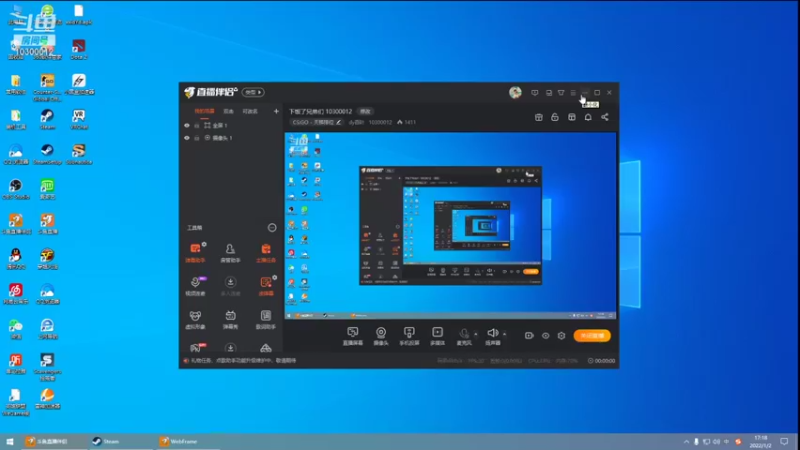
Task: Toggle the lock of the 摄像头 1 source
Action: [196, 138]
